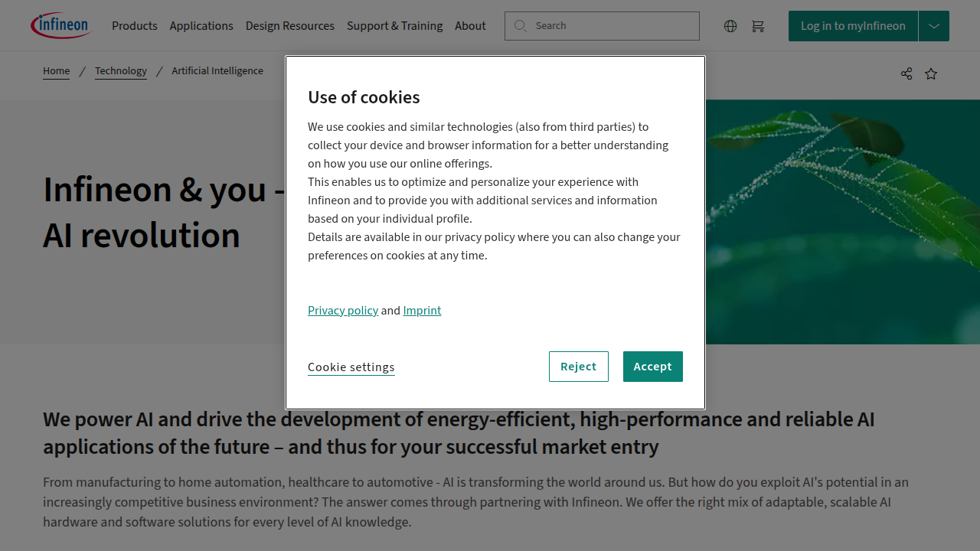Open Support & Training menu
This screenshot has width=980, height=551.
[395, 26]
